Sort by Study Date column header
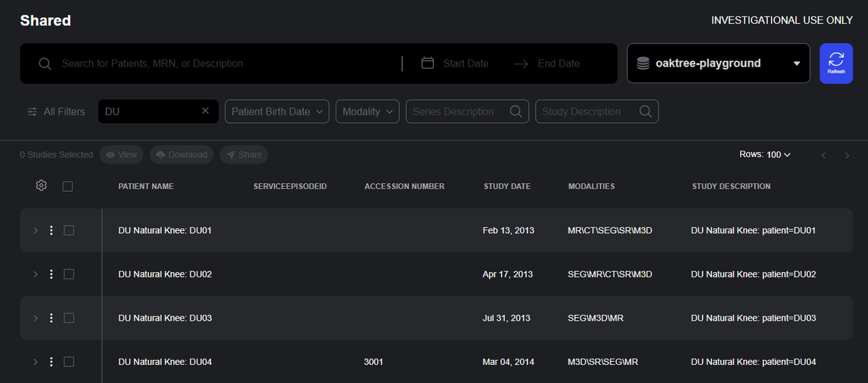868x383 pixels. pos(507,186)
